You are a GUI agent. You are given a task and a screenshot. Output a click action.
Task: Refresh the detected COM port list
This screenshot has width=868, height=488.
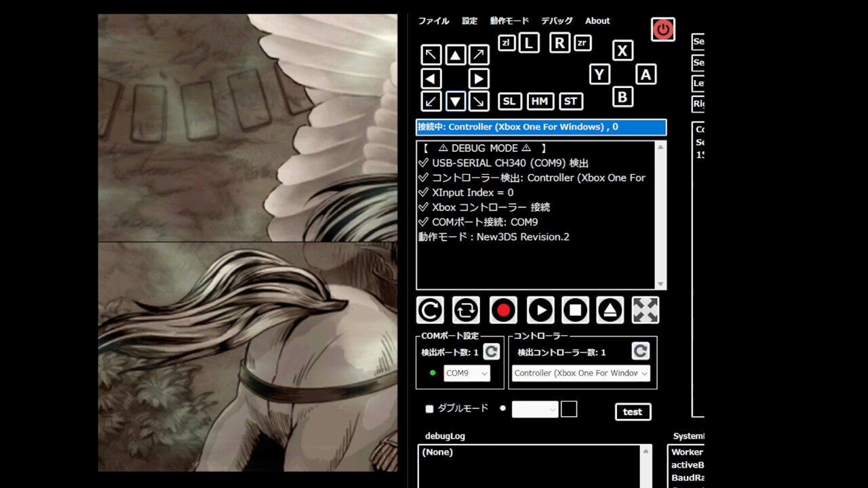(492, 351)
